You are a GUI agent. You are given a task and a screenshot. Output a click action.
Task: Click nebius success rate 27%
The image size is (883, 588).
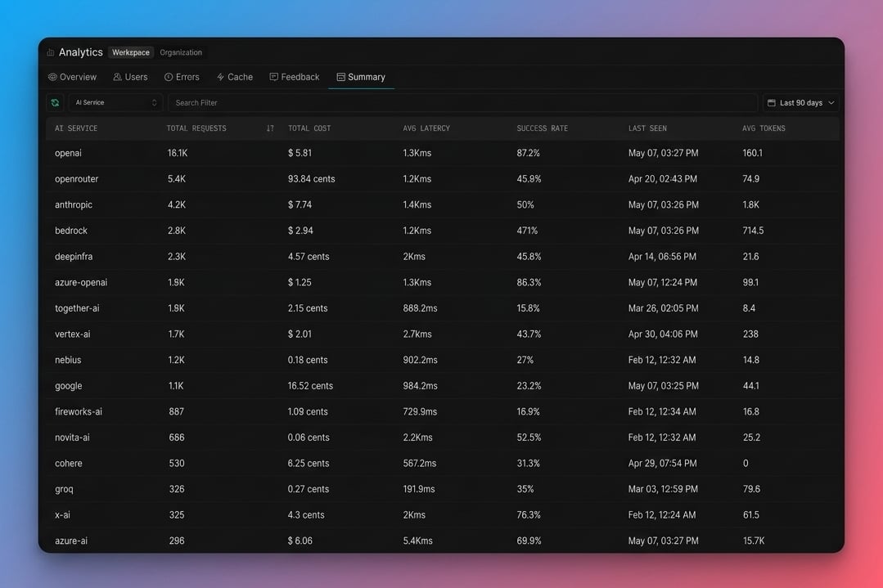[525, 360]
